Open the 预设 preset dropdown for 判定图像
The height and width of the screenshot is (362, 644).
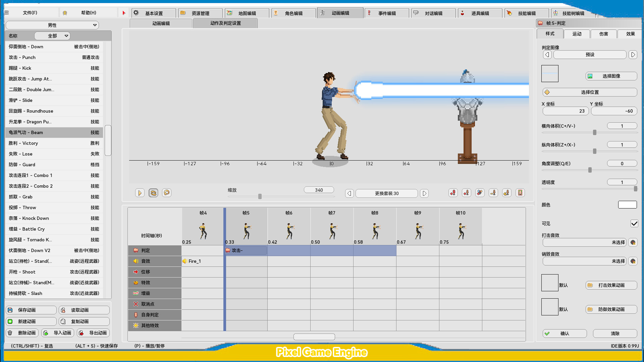pyautogui.click(x=589, y=54)
